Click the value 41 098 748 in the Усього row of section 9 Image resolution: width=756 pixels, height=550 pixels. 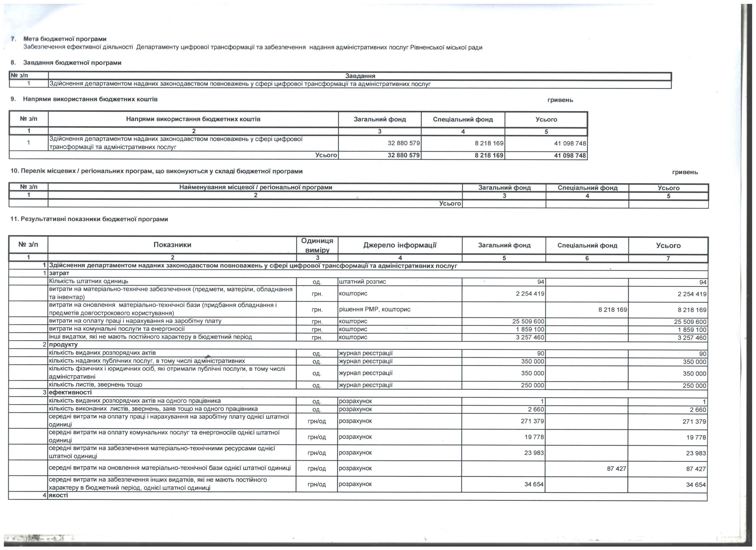coord(570,156)
